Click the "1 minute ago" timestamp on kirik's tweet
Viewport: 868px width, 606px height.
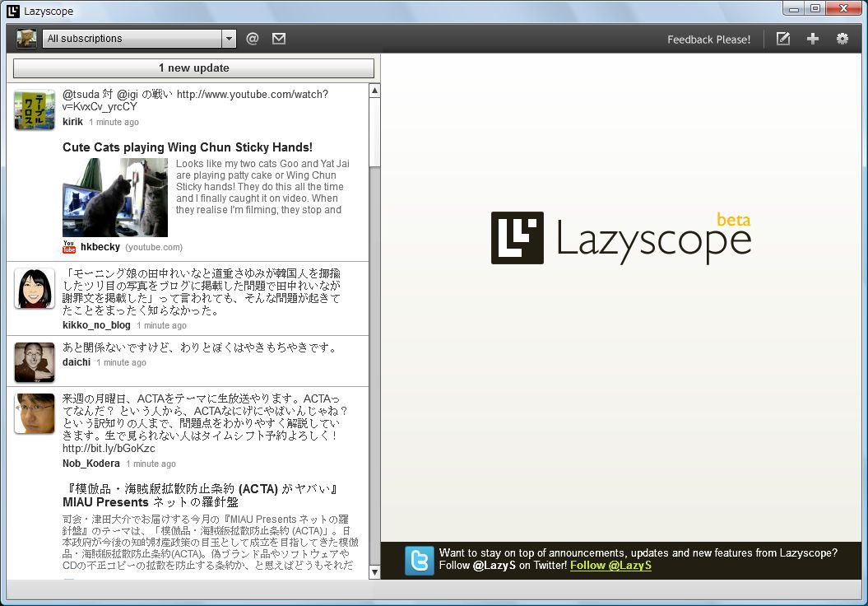point(114,123)
